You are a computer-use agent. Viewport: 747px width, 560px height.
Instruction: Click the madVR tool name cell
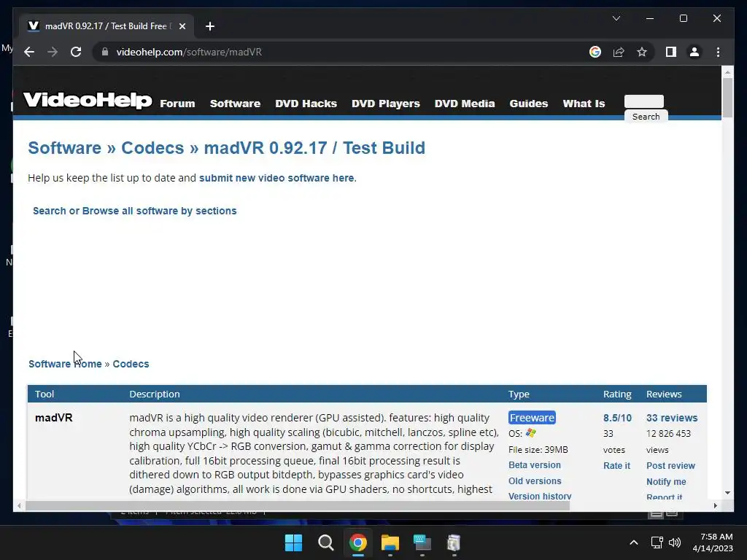pos(54,418)
